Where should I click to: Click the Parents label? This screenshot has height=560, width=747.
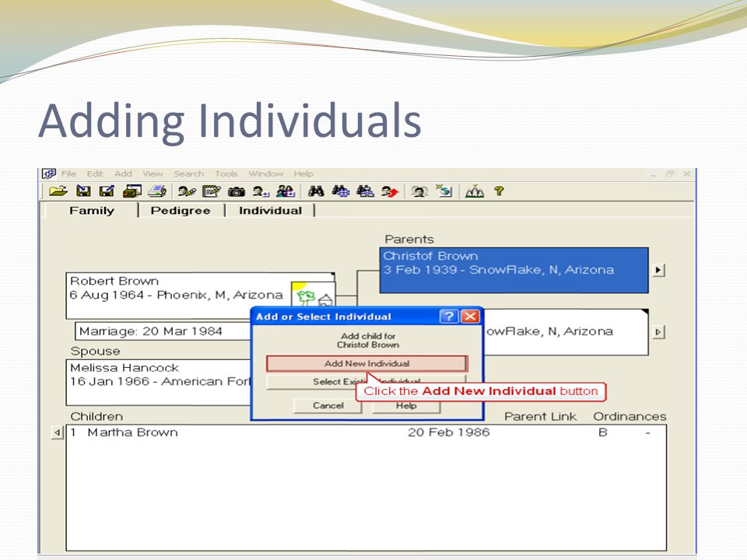(409, 239)
